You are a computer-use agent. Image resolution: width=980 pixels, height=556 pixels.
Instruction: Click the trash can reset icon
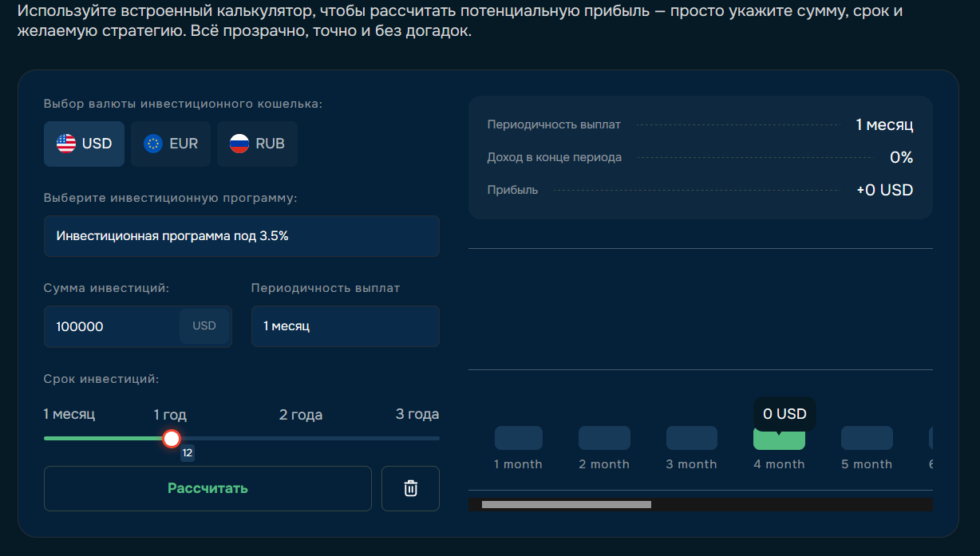(410, 488)
